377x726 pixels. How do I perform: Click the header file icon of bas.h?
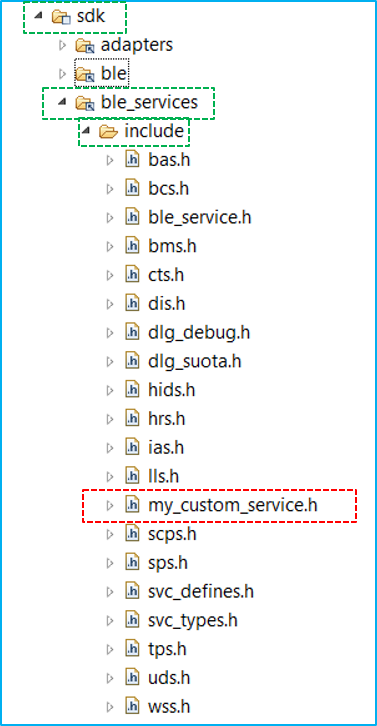click(x=132, y=160)
